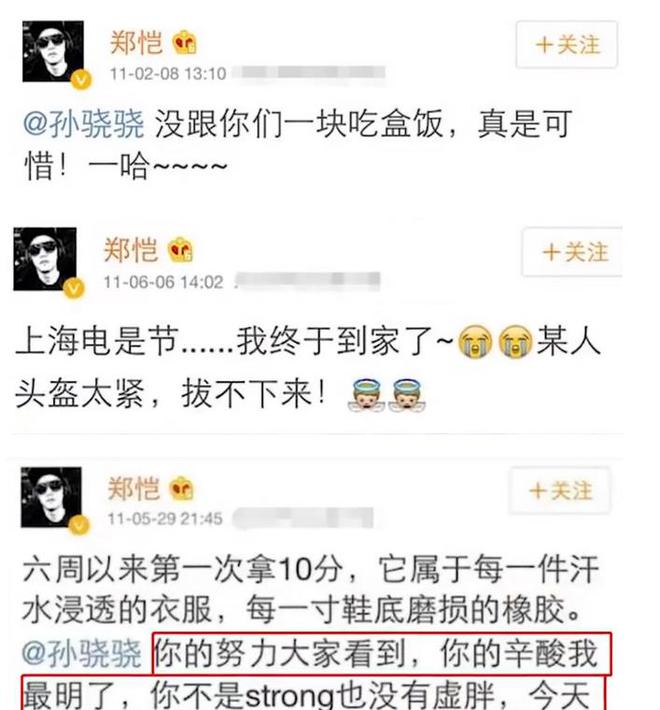Click timestamp 11-06-06 14:02
This screenshot has height=710, width=660.
pyautogui.click(x=163, y=282)
